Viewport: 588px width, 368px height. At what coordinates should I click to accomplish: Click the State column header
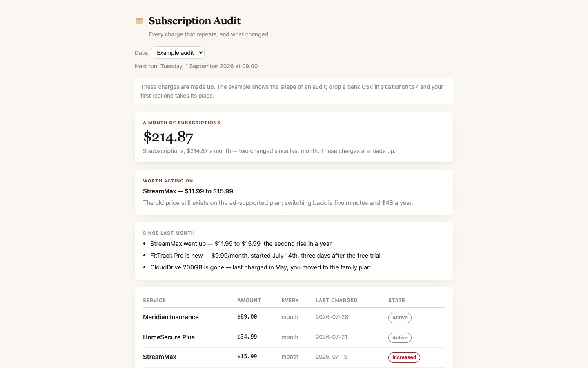click(396, 301)
